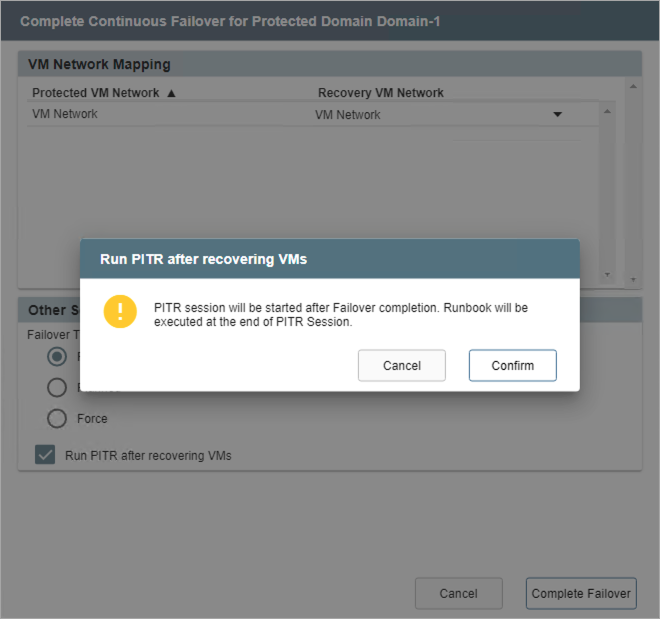Screen dimensions: 660x619
Task: Sort by the Protected VM Network column header
Action: tap(96, 93)
